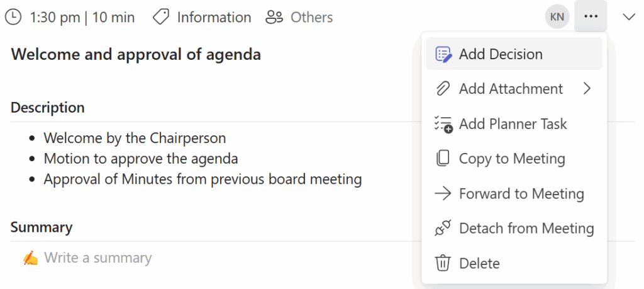Collapse the agenda item with chevron
Screen dimensions: 644x289
(x=629, y=17)
